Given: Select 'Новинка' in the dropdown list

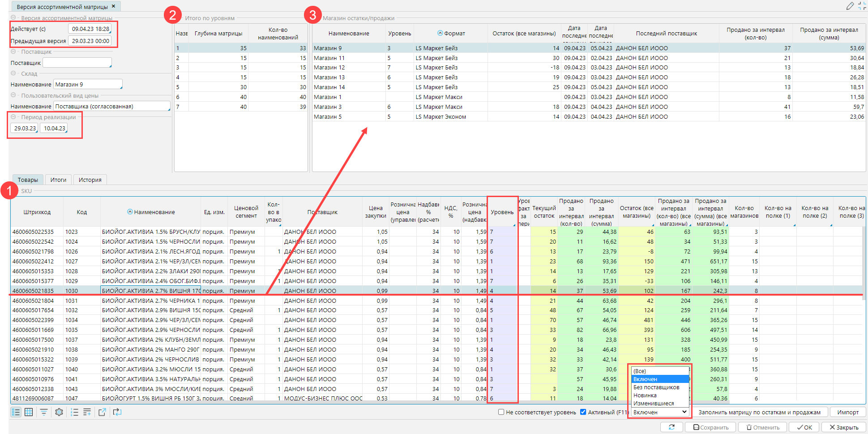Looking at the screenshot, I should [x=645, y=395].
